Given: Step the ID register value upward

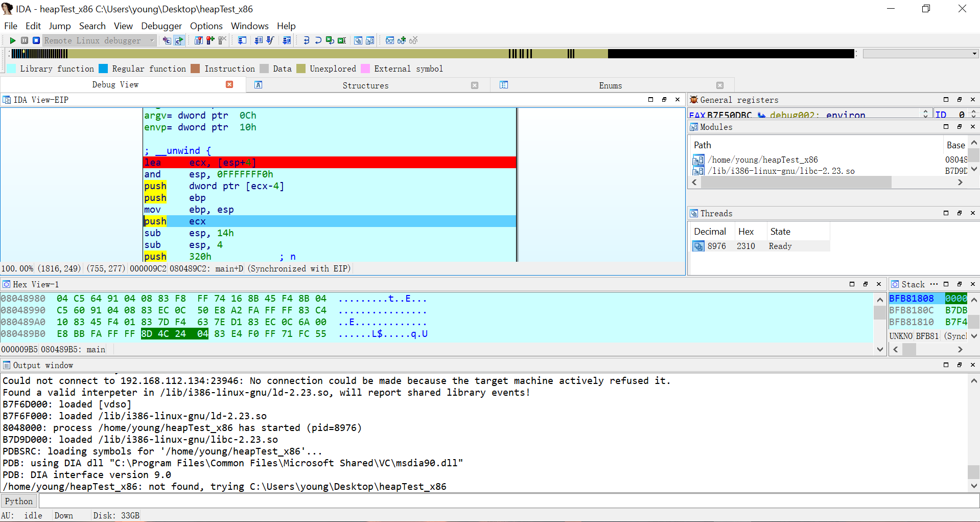Looking at the screenshot, I should (x=974, y=111).
